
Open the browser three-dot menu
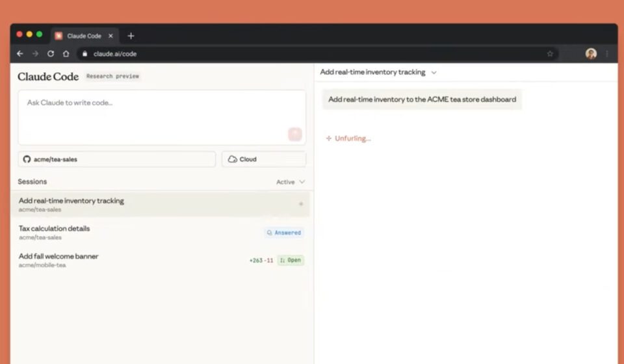(x=607, y=54)
